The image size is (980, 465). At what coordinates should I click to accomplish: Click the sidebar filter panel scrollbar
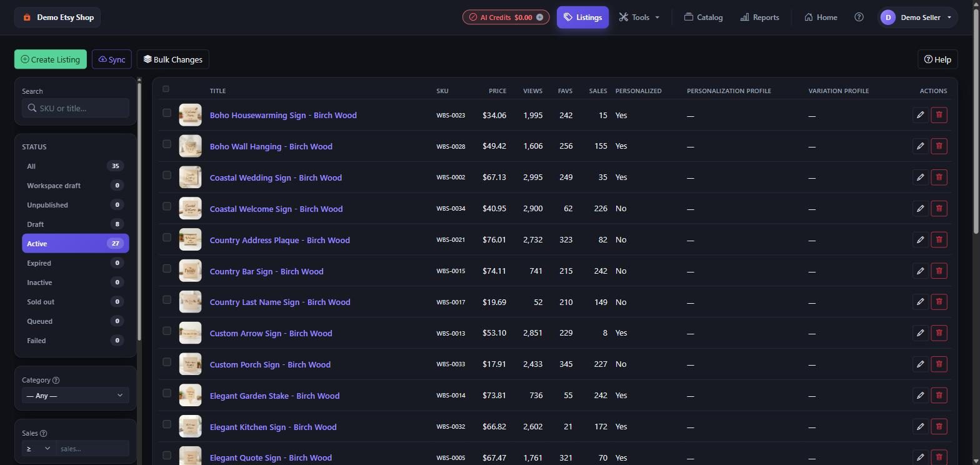pyautogui.click(x=139, y=212)
